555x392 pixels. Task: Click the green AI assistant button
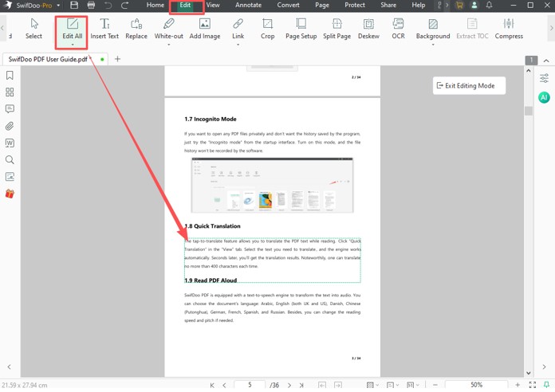tap(544, 97)
